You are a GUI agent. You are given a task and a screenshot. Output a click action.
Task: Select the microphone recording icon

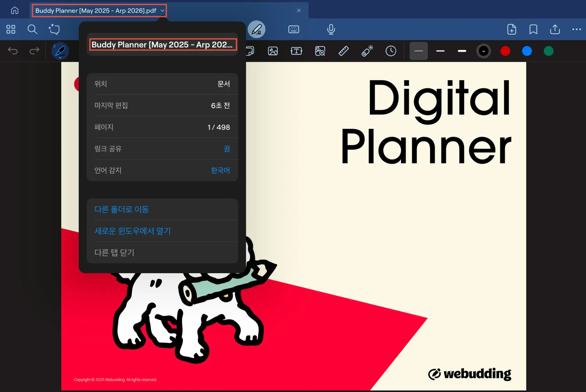coord(331,29)
